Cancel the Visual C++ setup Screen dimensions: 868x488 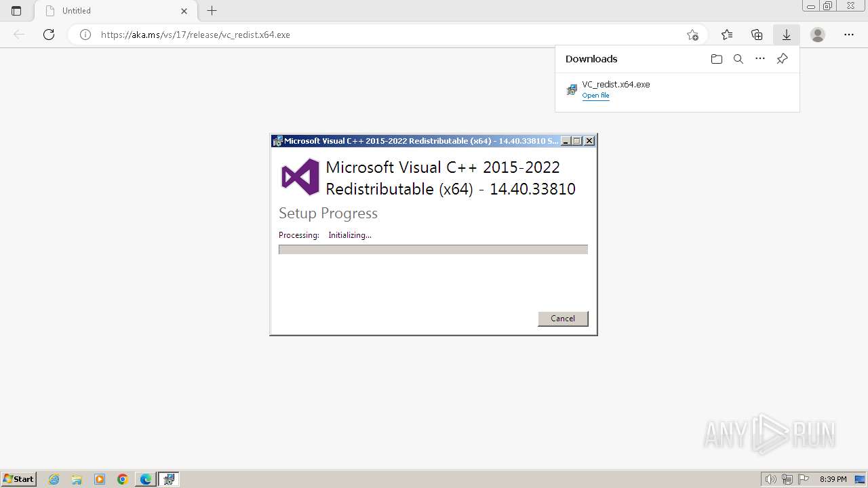pos(563,319)
